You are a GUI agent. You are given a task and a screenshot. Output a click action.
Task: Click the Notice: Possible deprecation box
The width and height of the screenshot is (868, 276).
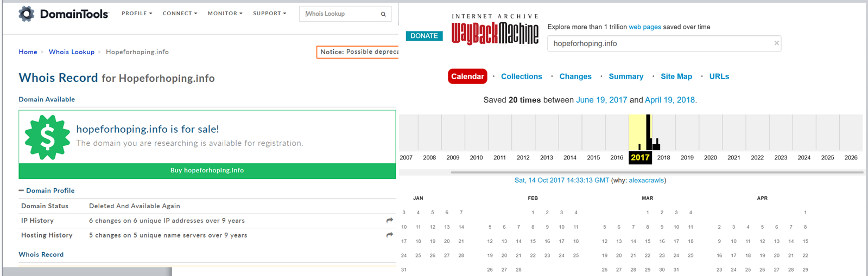coord(358,52)
